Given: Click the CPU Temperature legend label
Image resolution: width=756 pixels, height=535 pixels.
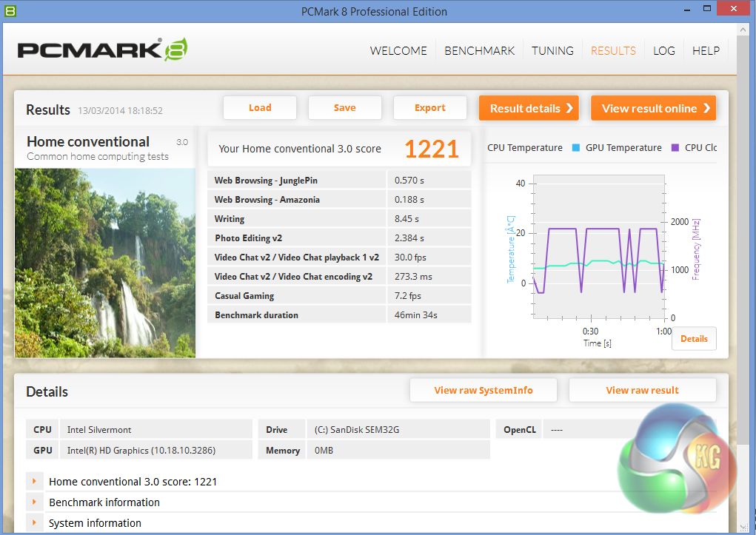Looking at the screenshot, I should (x=524, y=147).
